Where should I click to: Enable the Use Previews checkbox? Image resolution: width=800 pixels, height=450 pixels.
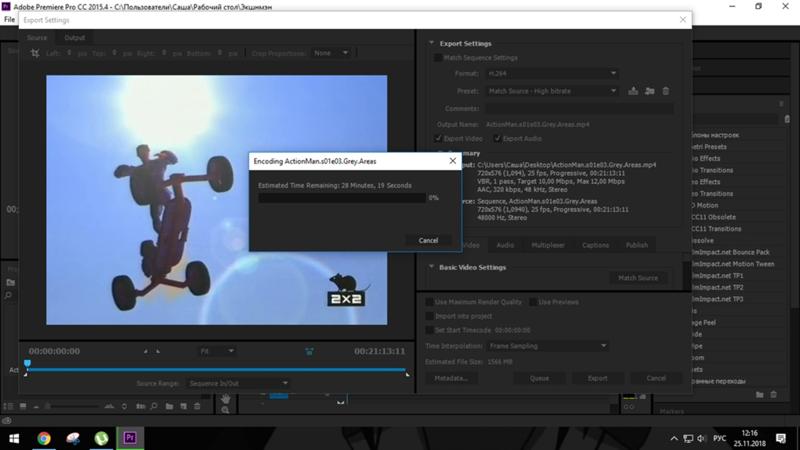533,302
